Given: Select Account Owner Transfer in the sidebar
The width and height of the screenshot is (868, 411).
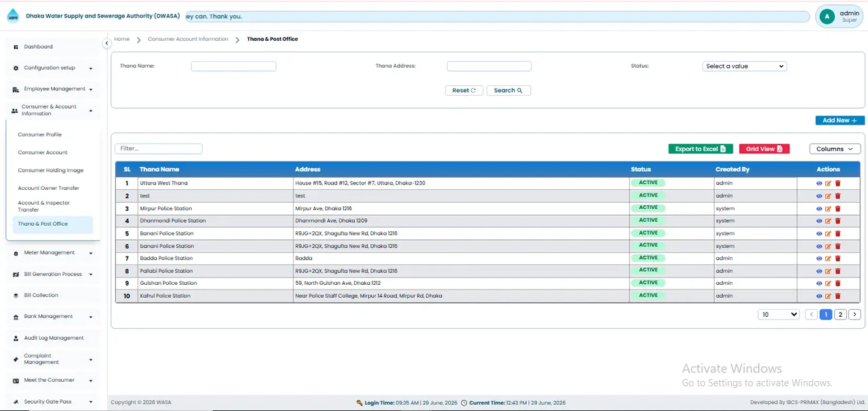Looking at the screenshot, I should tap(49, 189).
